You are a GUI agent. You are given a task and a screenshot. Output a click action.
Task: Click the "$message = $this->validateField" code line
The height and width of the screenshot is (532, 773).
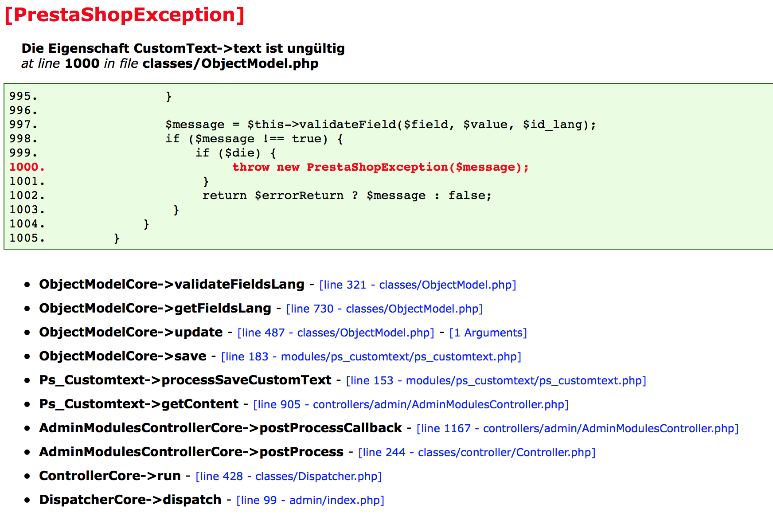pos(381,125)
